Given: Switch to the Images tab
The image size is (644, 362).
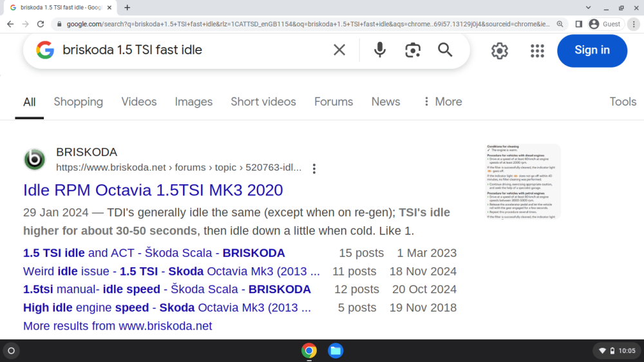Looking at the screenshot, I should tap(193, 102).
